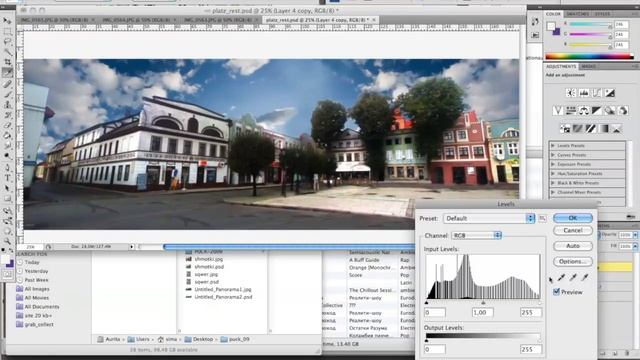Add a Channel Mixer adjustment

pos(623,110)
